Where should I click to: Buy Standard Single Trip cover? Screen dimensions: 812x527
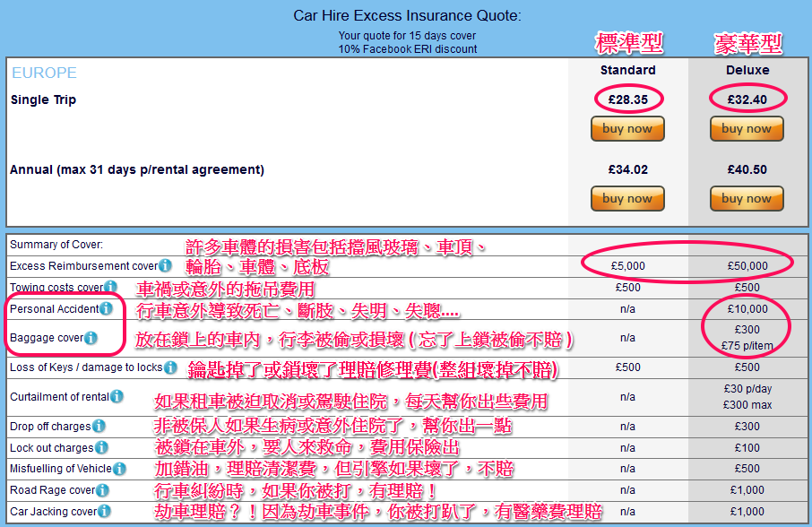[627, 129]
